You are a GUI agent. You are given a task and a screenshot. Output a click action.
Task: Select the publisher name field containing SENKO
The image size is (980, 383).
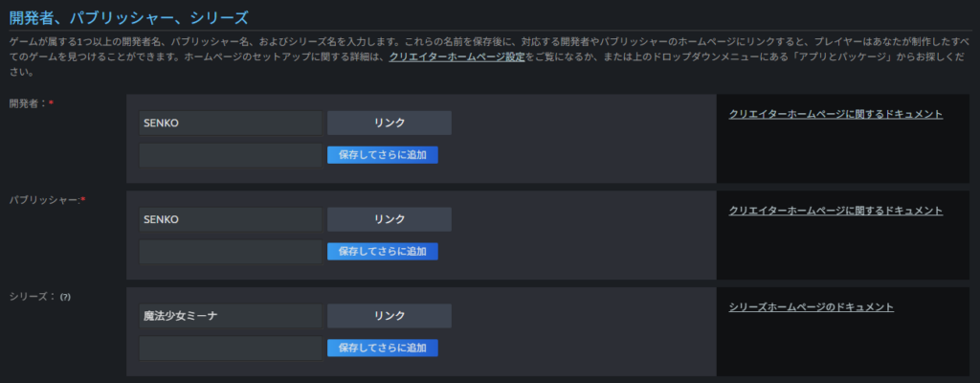[231, 219]
